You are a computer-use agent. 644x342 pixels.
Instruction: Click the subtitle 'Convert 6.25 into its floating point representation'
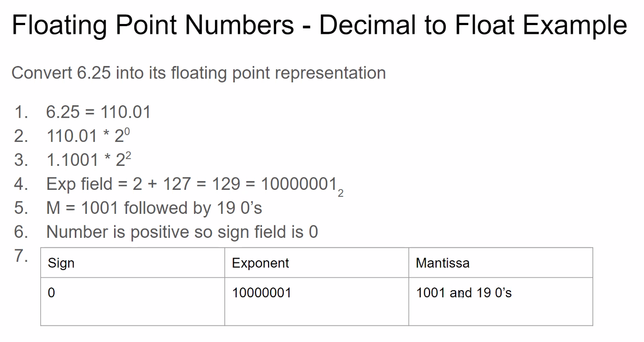point(198,73)
